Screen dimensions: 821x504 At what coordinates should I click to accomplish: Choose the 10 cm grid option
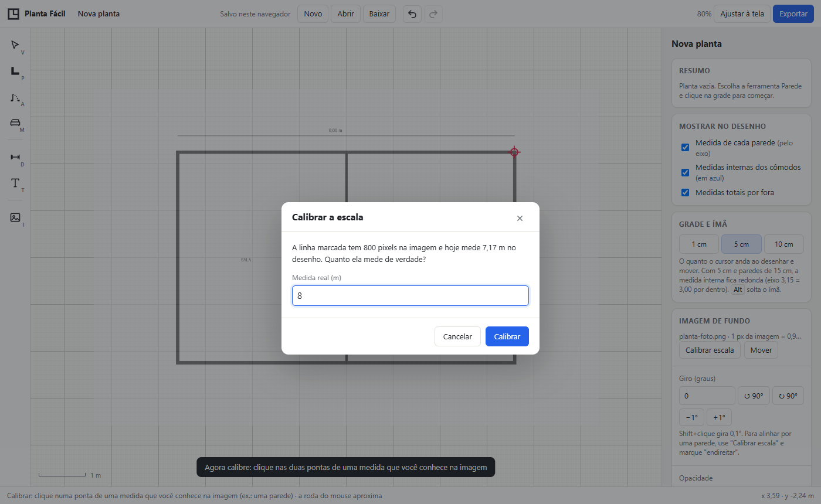point(784,244)
